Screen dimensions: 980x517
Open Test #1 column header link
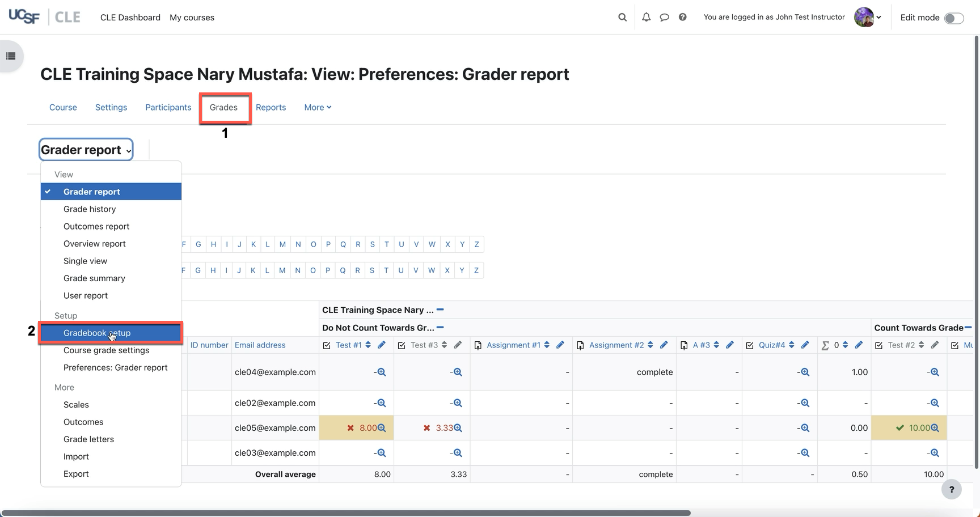(348, 345)
